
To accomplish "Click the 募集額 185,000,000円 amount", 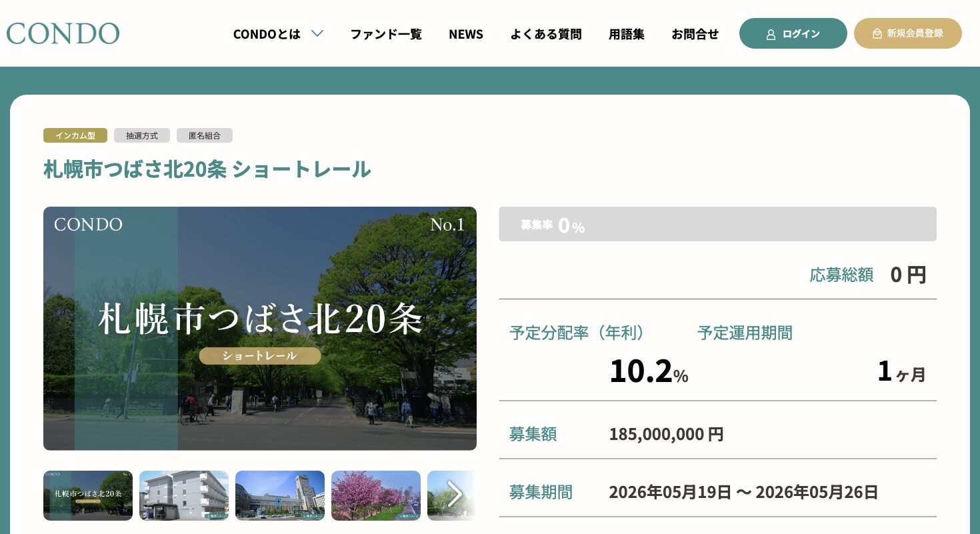I will 666,435.
